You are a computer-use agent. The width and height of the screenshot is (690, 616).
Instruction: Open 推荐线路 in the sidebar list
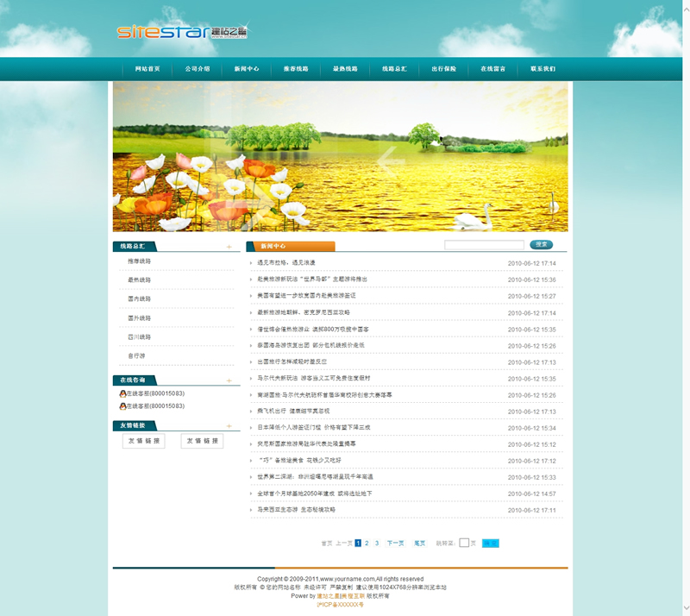coord(139,261)
